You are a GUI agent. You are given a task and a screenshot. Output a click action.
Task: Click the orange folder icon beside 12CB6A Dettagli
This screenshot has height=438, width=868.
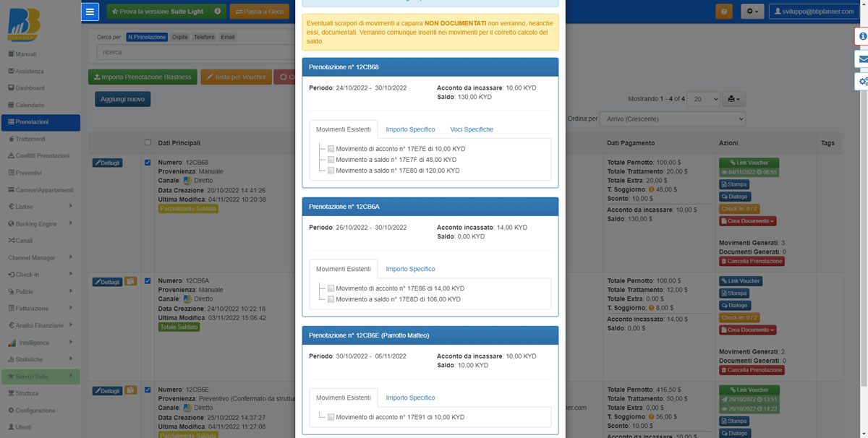click(131, 281)
